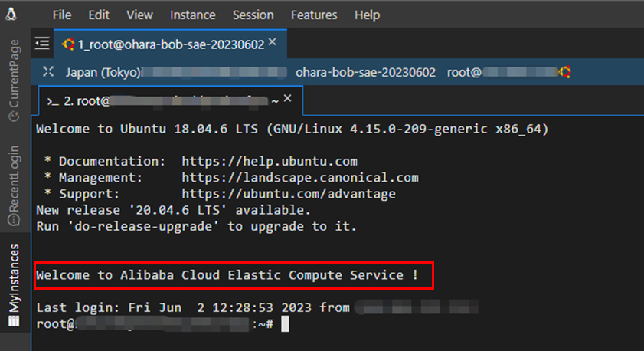Click the terminal prompt icon on tab 2
Image resolution: width=644 pixels, height=351 pixels.
(52, 100)
